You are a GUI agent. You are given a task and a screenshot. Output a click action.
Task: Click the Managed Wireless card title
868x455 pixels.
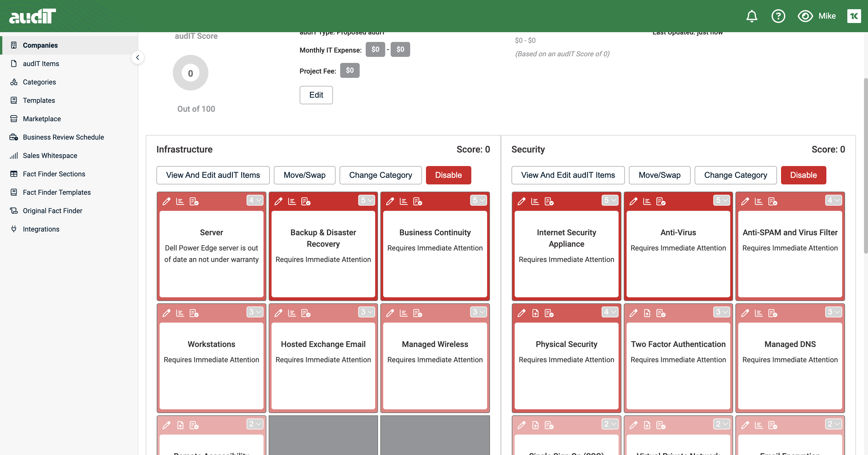(x=435, y=344)
